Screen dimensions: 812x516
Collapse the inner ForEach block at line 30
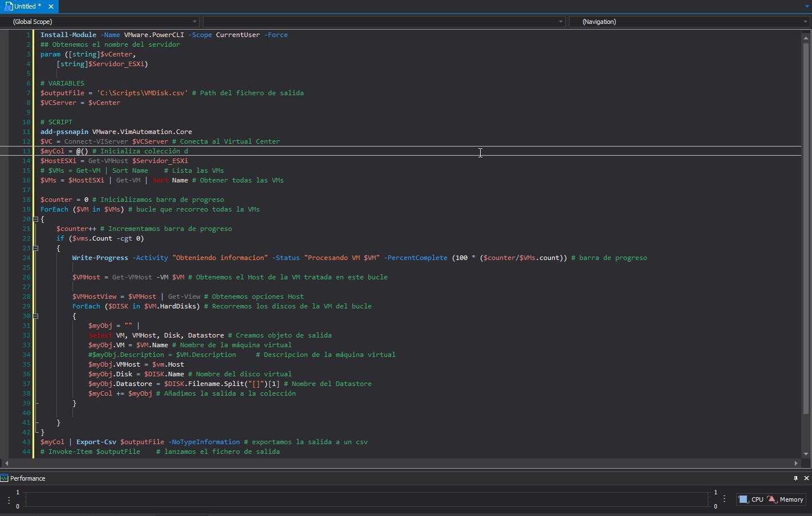(35, 316)
